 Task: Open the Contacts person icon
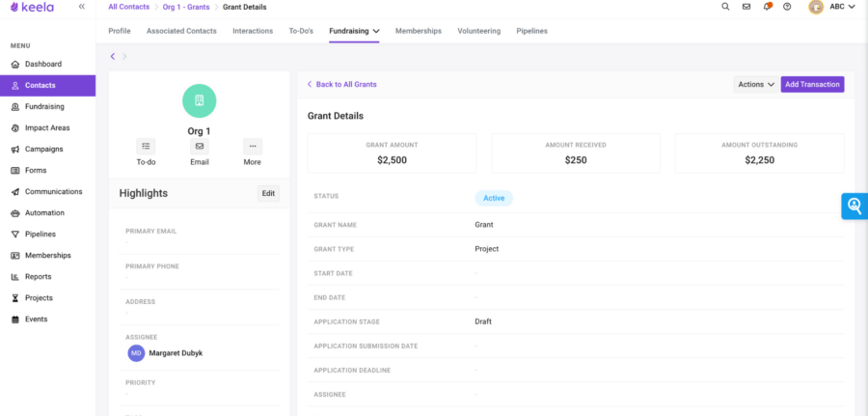tap(15, 85)
